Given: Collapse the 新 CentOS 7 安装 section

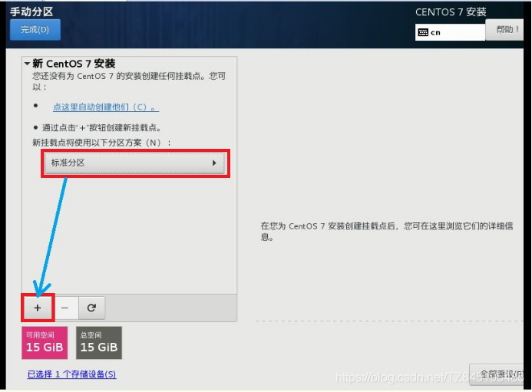Looking at the screenshot, I should point(27,64).
